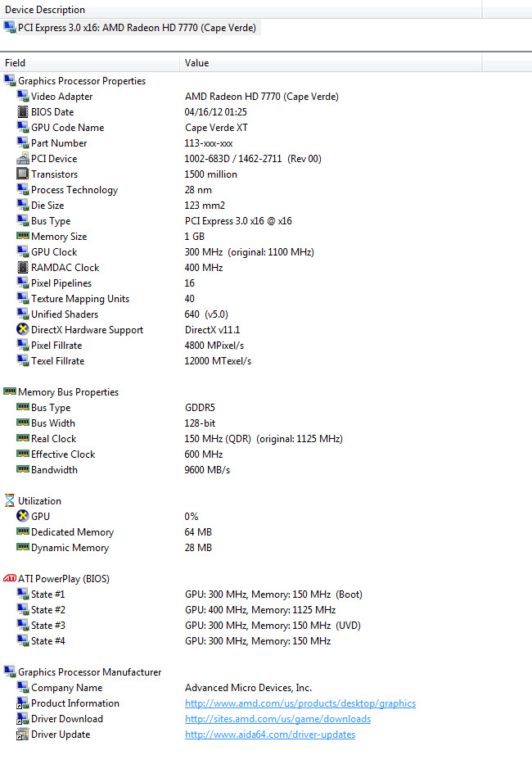Click the Company Name row icon
Viewport: 532px width, 764px height.
coord(23,688)
